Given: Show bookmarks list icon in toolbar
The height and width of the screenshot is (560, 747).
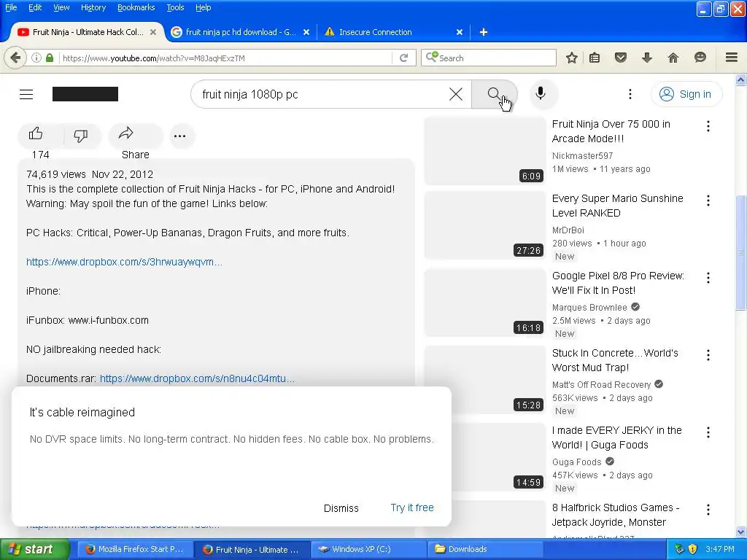Looking at the screenshot, I should (x=594, y=58).
